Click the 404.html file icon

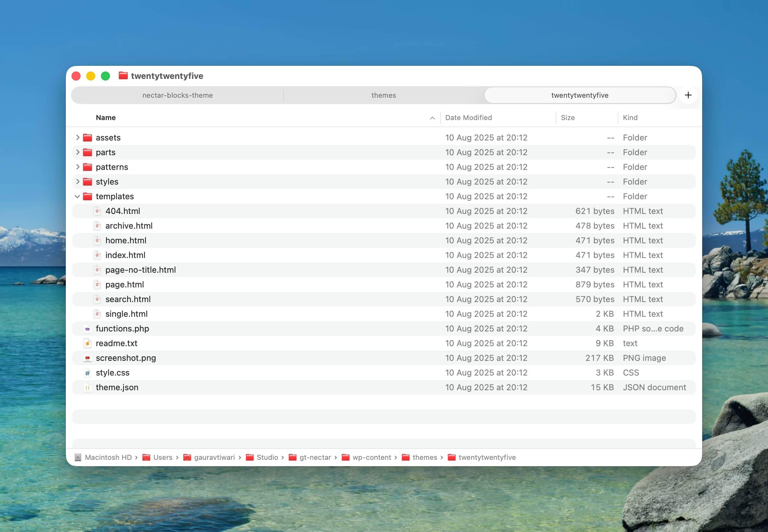97,211
